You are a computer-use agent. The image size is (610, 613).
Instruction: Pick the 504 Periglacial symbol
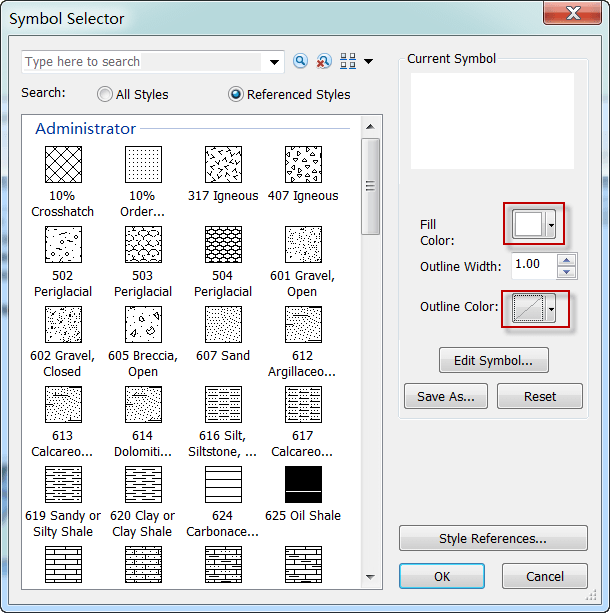223,244
